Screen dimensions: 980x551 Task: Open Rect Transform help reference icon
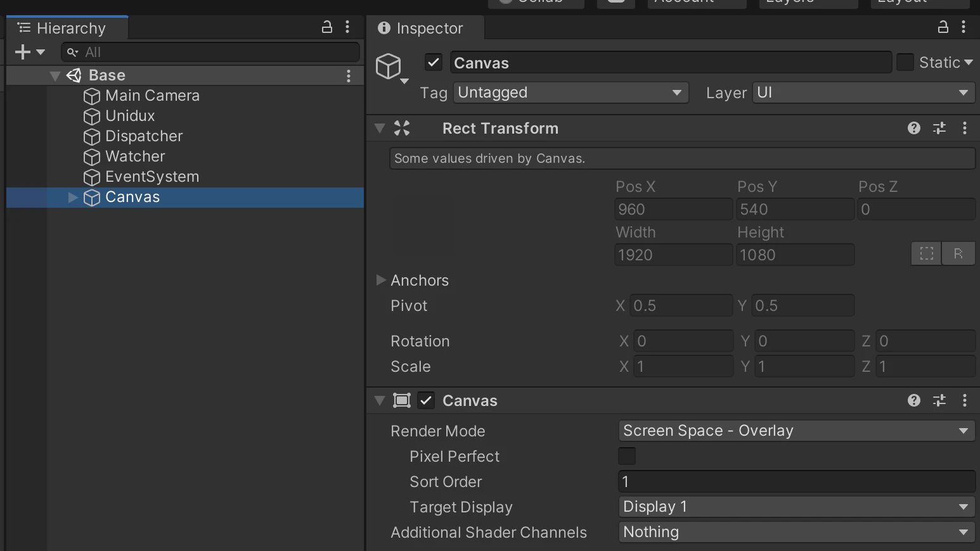tap(913, 129)
